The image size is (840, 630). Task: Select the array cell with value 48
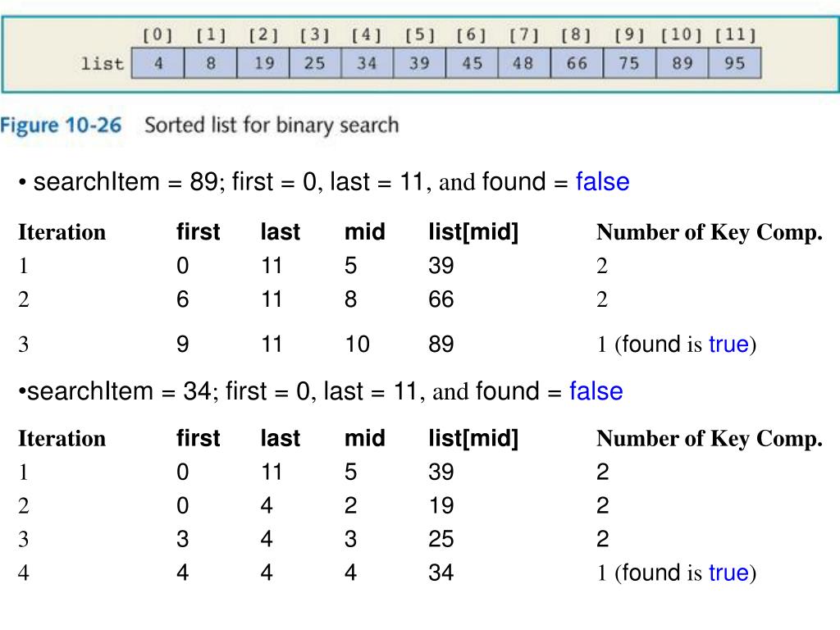[x=524, y=63]
